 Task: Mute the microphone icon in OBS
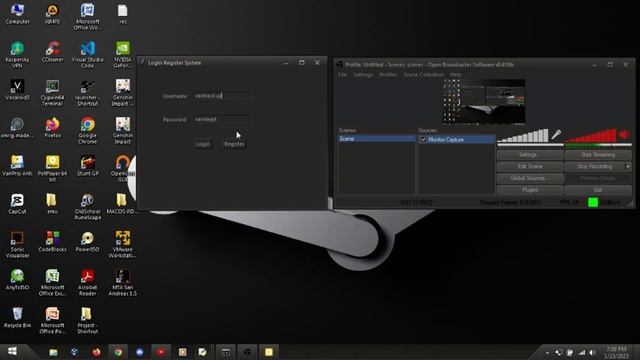(556, 134)
